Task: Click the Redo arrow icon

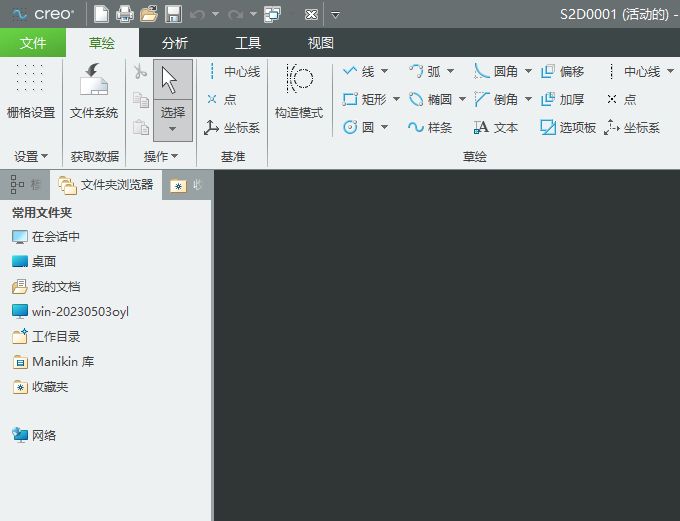Action: (235, 15)
